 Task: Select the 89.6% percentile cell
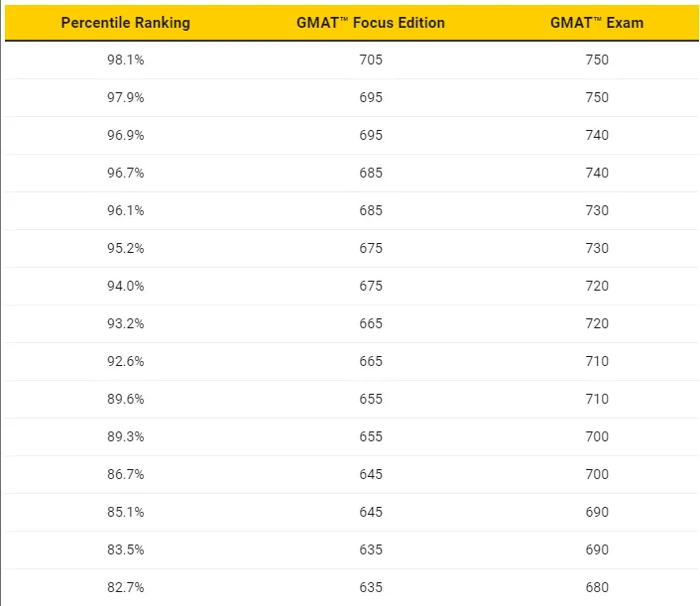[126, 399]
